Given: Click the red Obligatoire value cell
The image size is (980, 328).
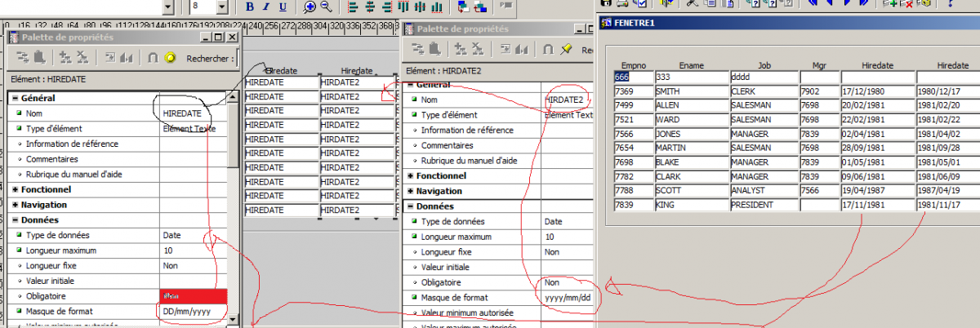Looking at the screenshot, I should [x=193, y=296].
